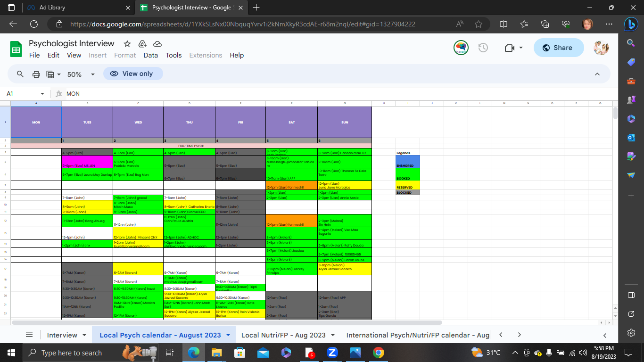Open the Google Sheets home logo
This screenshot has height=362, width=644.
pyautogui.click(x=16, y=49)
